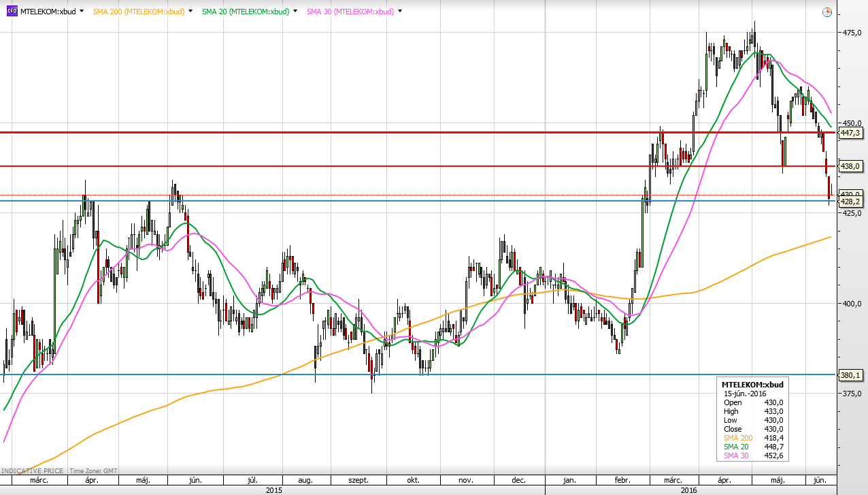This screenshot has height=495, width=868.
Task: Expand the SMA 200 indicator dropdown arrow
Action: pos(190,12)
